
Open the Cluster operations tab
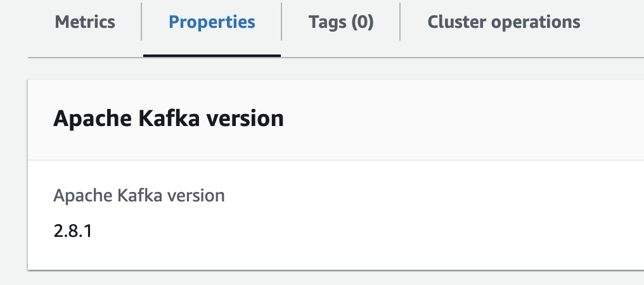tap(504, 22)
